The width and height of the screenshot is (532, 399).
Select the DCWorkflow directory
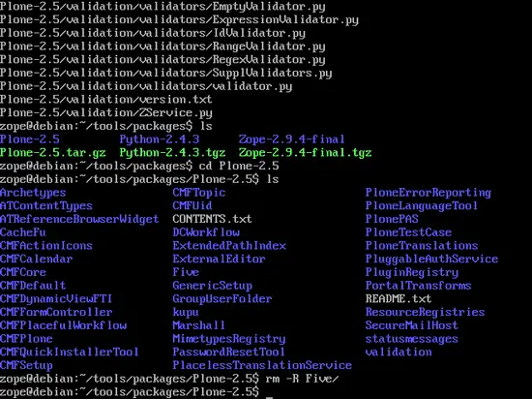206,232
